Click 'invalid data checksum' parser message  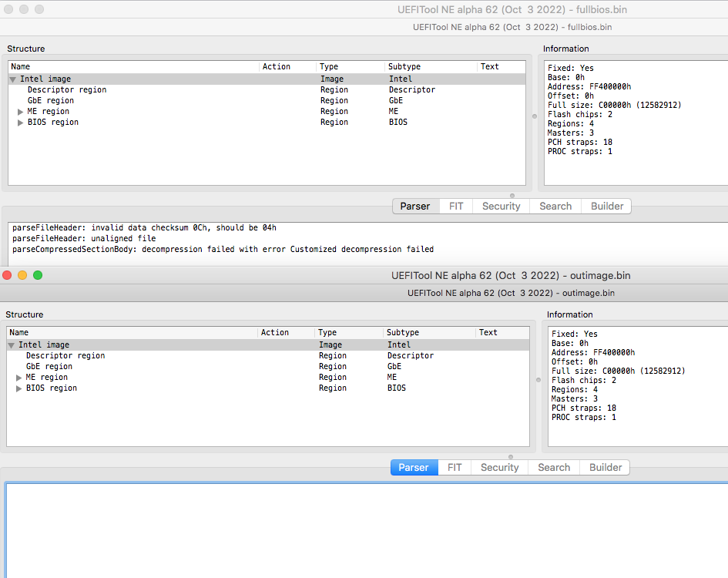pyautogui.click(x=144, y=227)
